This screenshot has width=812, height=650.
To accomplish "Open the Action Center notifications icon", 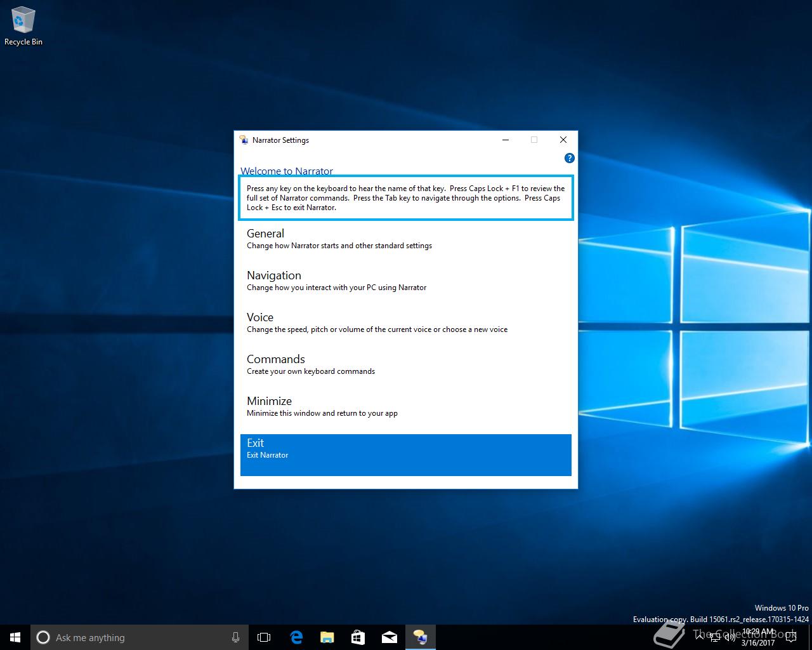I will click(792, 637).
